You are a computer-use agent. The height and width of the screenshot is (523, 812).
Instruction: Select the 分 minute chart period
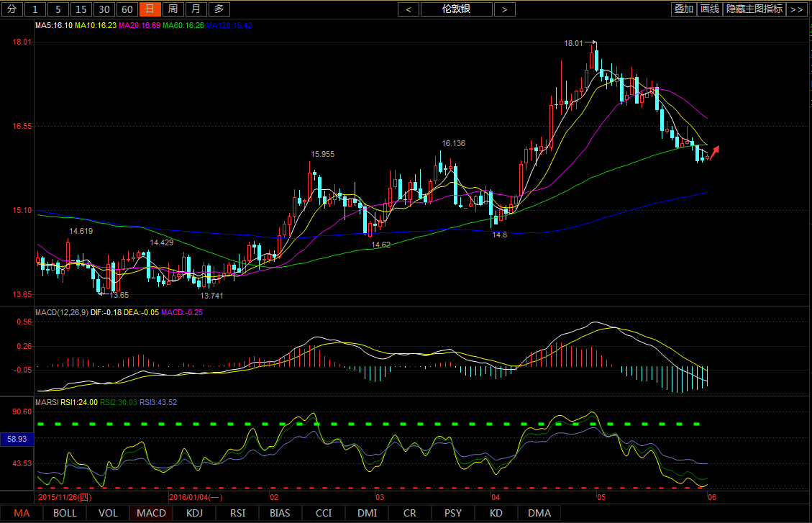point(12,9)
